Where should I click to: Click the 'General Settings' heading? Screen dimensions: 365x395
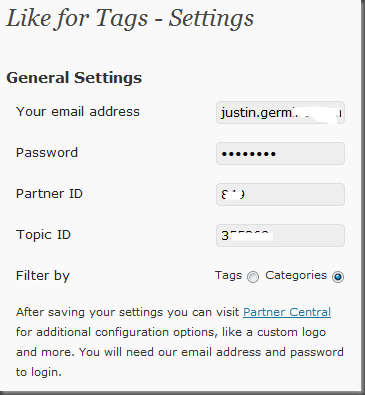[x=74, y=78]
